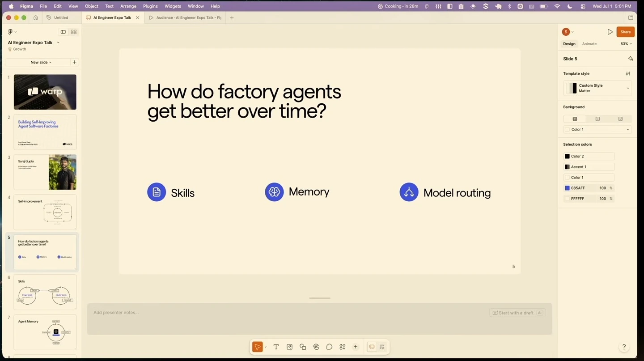Switch to the Animate tab

pos(589,44)
